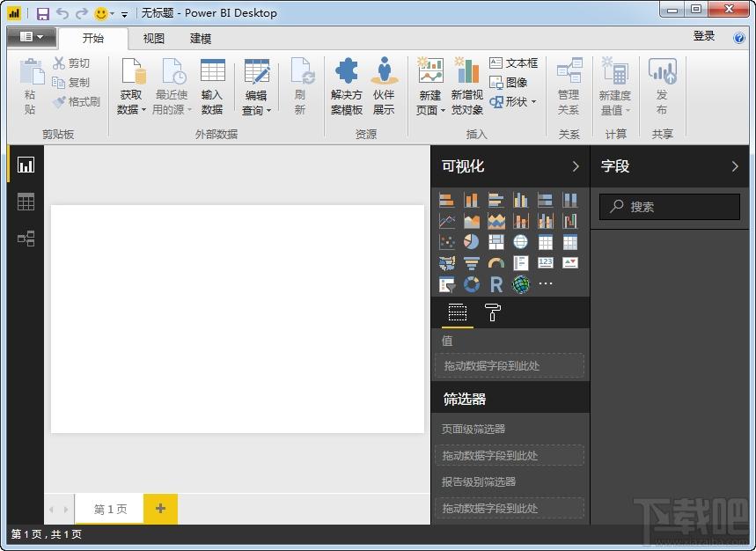
Task: Open the 新建页面 new page dropdown
Action: pyautogui.click(x=430, y=87)
